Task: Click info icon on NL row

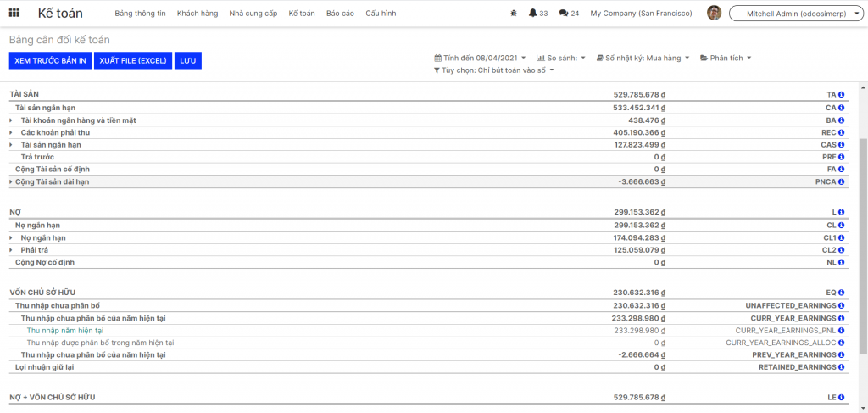Action: [842, 262]
